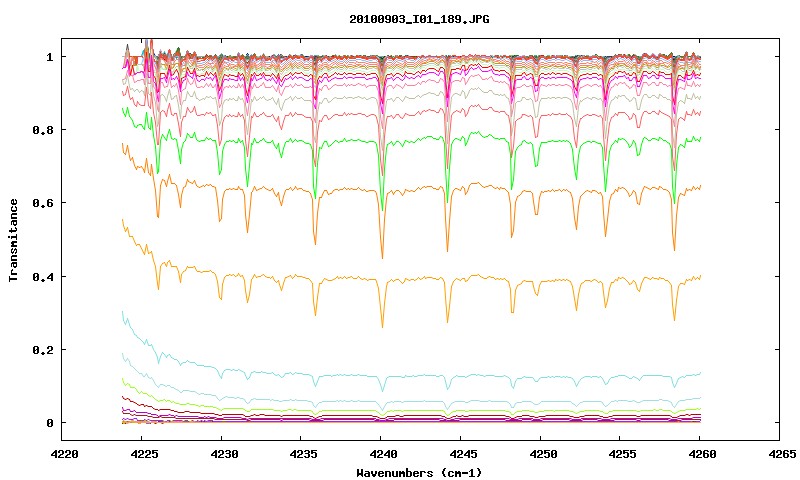Click the y-axis tick label 0.8
800x480 pixels.
42,130
